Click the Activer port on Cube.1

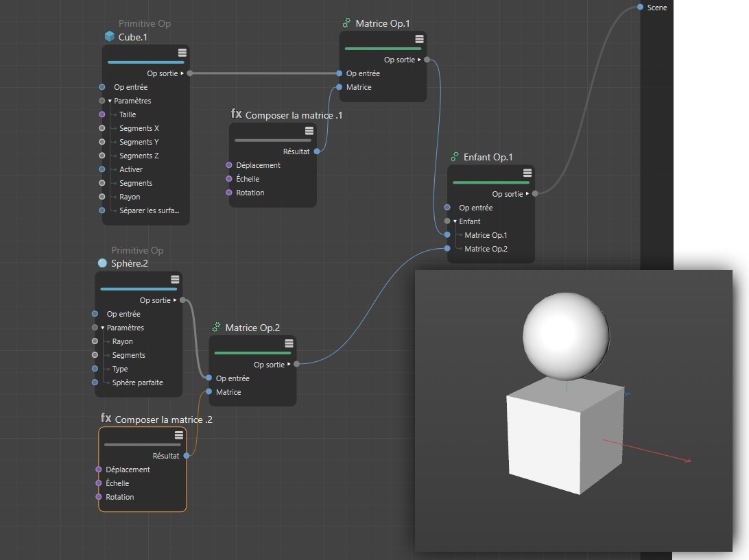[102, 169]
